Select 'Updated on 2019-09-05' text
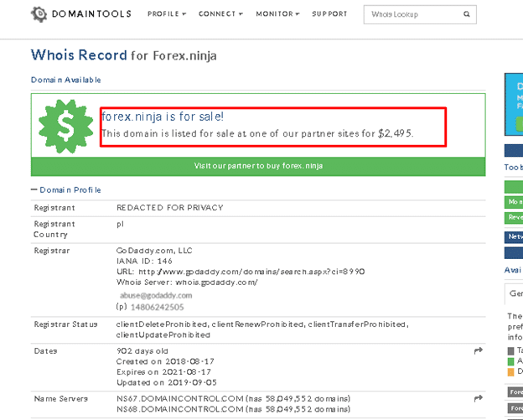 point(167,382)
